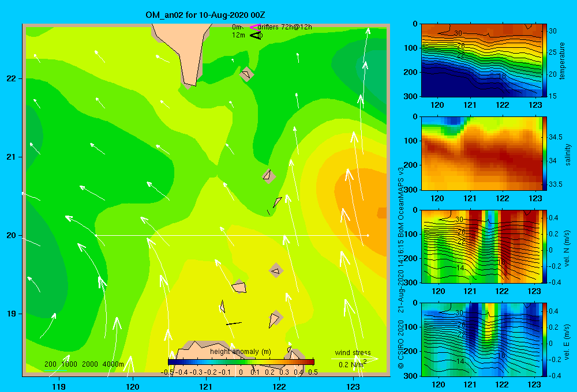Click the 'drifters 72h@12h' legend text

[x=284, y=27]
